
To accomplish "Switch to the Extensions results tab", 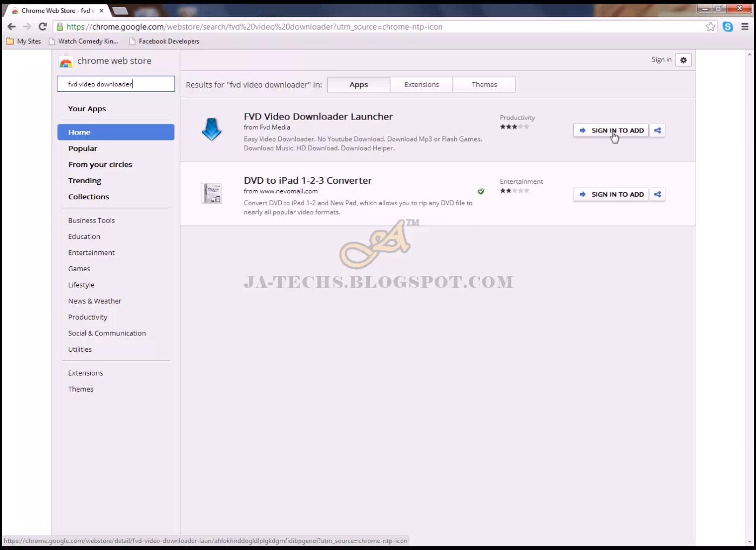I will pos(421,84).
